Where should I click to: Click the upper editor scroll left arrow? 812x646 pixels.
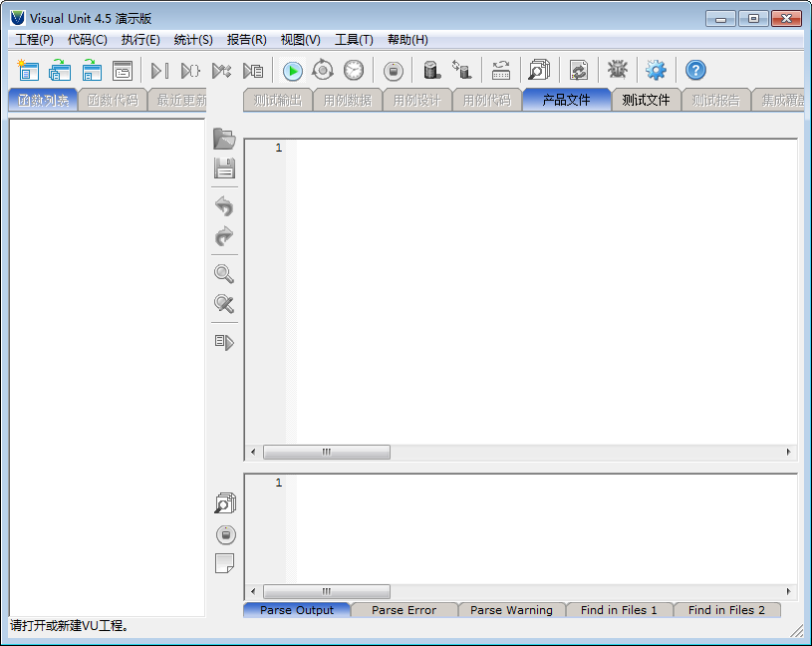point(253,452)
